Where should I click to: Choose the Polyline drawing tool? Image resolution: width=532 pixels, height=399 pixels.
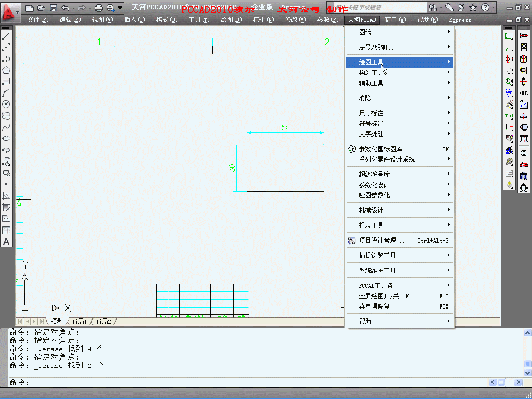pos(6,59)
